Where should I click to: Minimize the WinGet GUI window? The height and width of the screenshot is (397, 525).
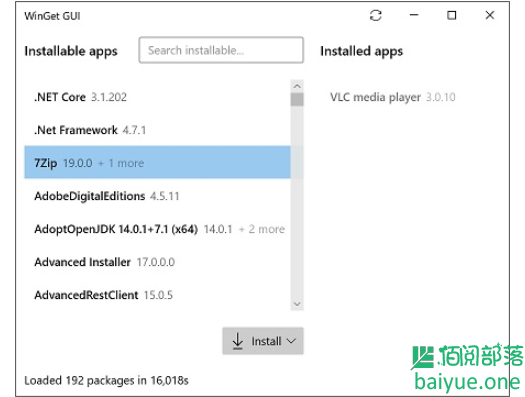tap(414, 15)
